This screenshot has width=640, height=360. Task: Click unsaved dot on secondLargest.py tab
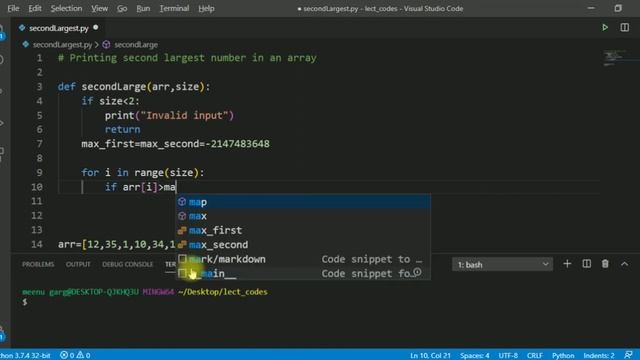[x=96, y=28]
